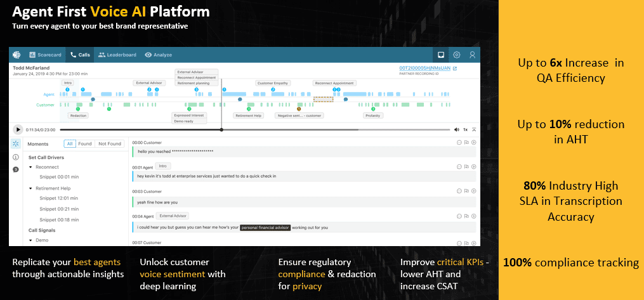Screen dimensions: 644x300
Task: Open the comments sidebar icon
Action: [x=16, y=169]
